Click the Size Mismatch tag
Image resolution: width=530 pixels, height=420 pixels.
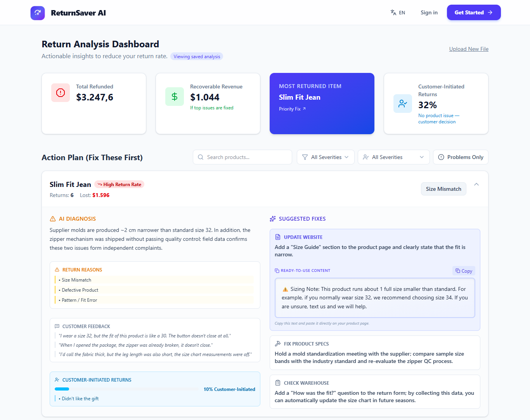(443, 189)
